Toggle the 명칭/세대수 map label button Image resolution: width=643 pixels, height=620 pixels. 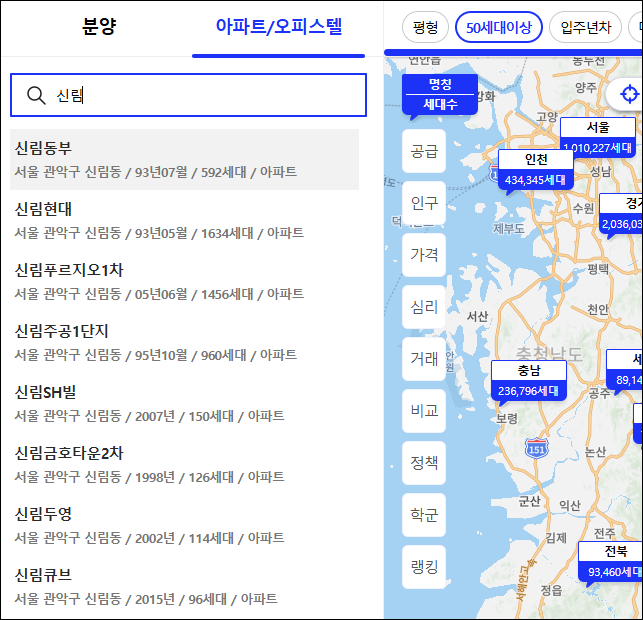[x=439, y=94]
